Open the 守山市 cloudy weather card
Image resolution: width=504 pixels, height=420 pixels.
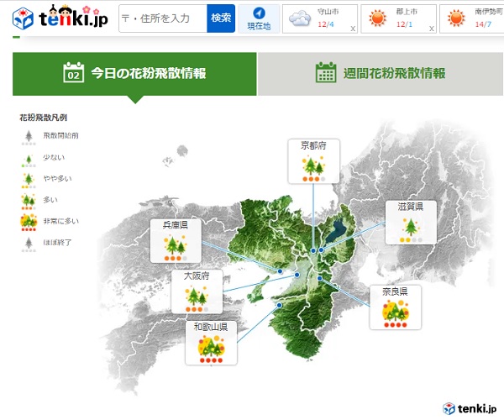(x=315, y=18)
